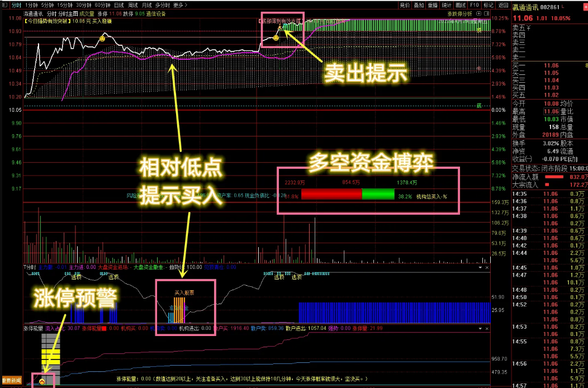The height and width of the screenshot is (388, 588).
Task: Click the 散户进出 1057.04 value
Action: click(x=306, y=328)
